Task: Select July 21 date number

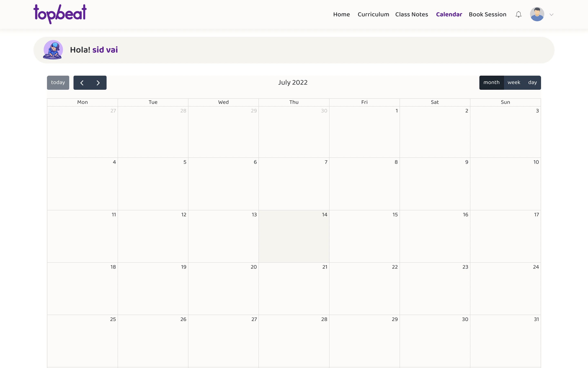Action: [x=325, y=267]
